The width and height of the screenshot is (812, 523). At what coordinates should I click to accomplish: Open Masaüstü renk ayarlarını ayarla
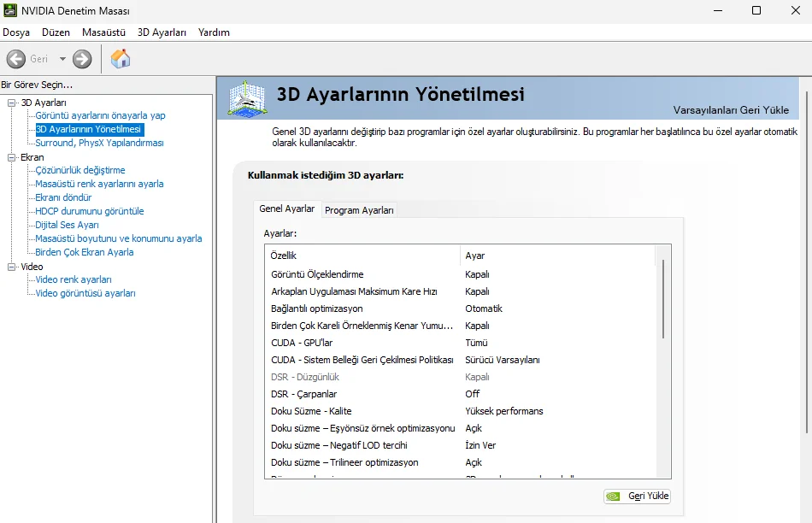[99, 184]
